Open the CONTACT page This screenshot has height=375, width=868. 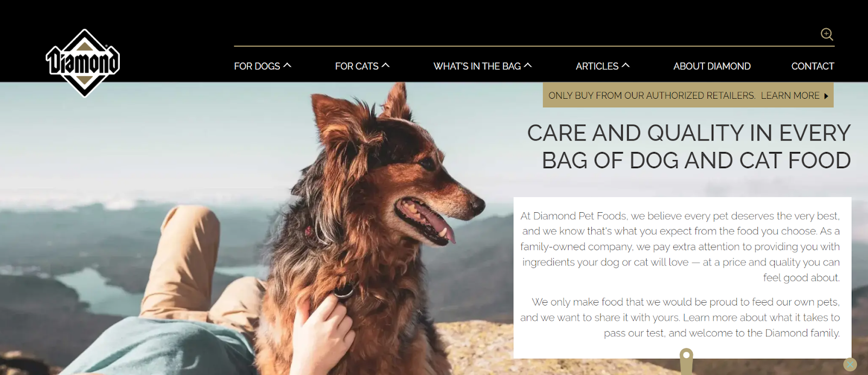coord(813,66)
